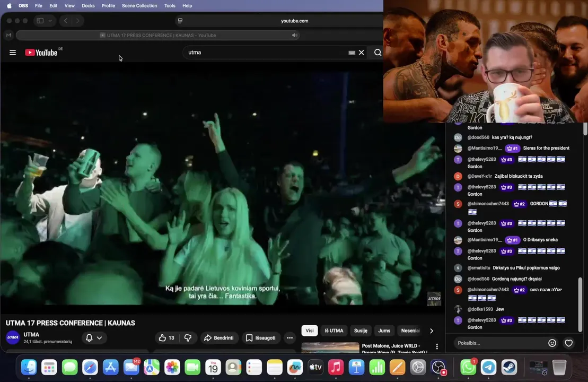Dislike the UTMA video
This screenshot has width=588, height=382.
188,338
